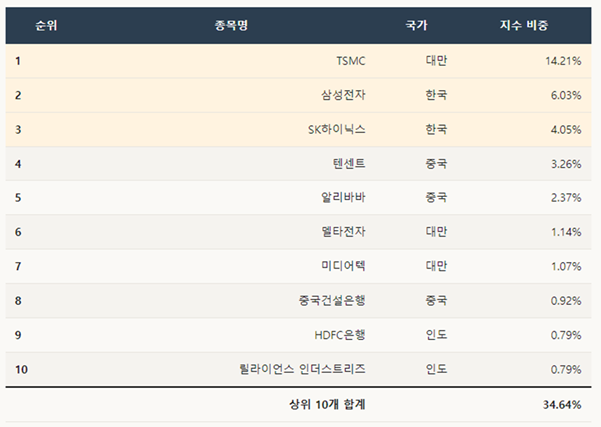Click the 0.79% value in HDFC은행 row
The width and height of the screenshot is (601, 427).
pos(566,335)
